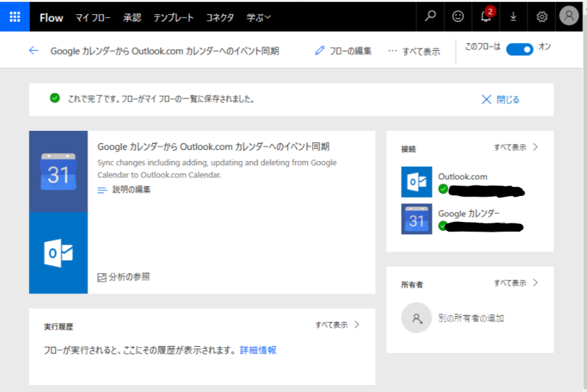Expand the 学ぶ dropdown menu

tap(259, 18)
